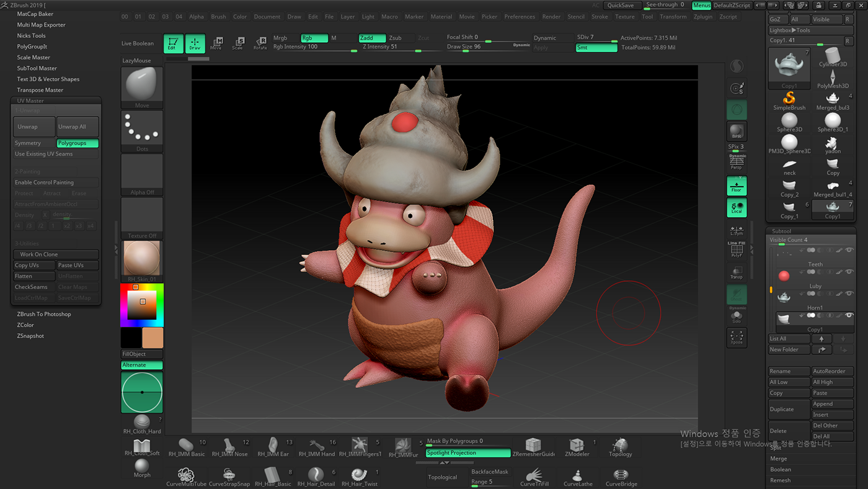Expand the SubTool Master plugin
Image resolution: width=868 pixels, height=489 pixels.
(37, 68)
